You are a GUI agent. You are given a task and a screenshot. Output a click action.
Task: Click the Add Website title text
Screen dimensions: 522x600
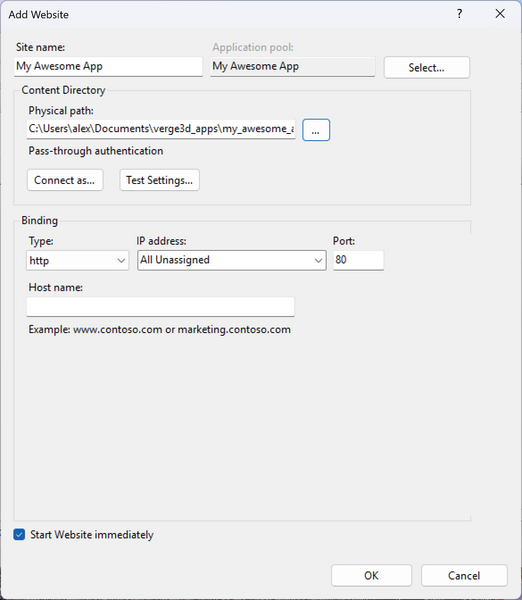[39, 15]
